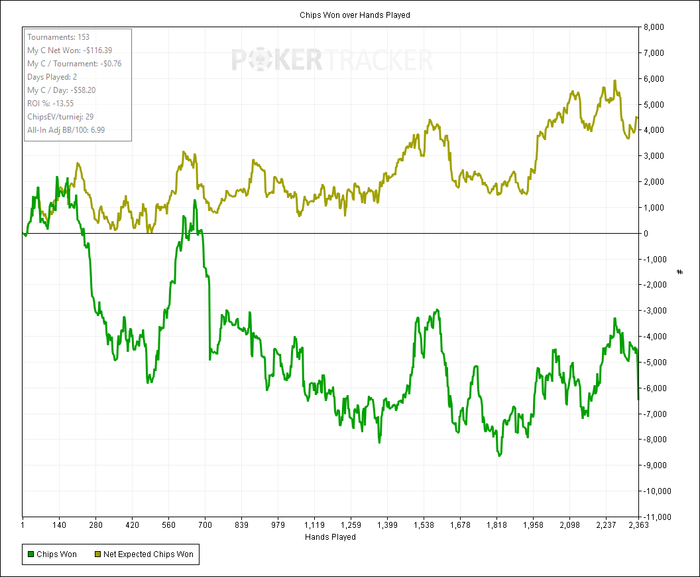
Task: Click the 1,958 x-axis tick label
Action: (533, 525)
